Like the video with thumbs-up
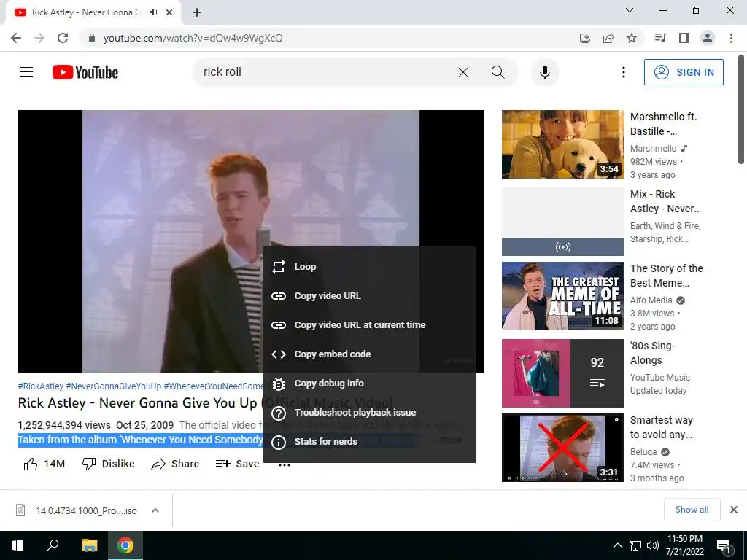Image resolution: width=747 pixels, height=560 pixels. point(44,464)
